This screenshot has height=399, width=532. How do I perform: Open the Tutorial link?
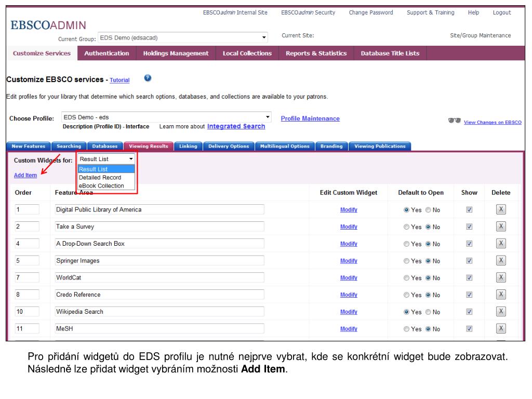tap(119, 80)
